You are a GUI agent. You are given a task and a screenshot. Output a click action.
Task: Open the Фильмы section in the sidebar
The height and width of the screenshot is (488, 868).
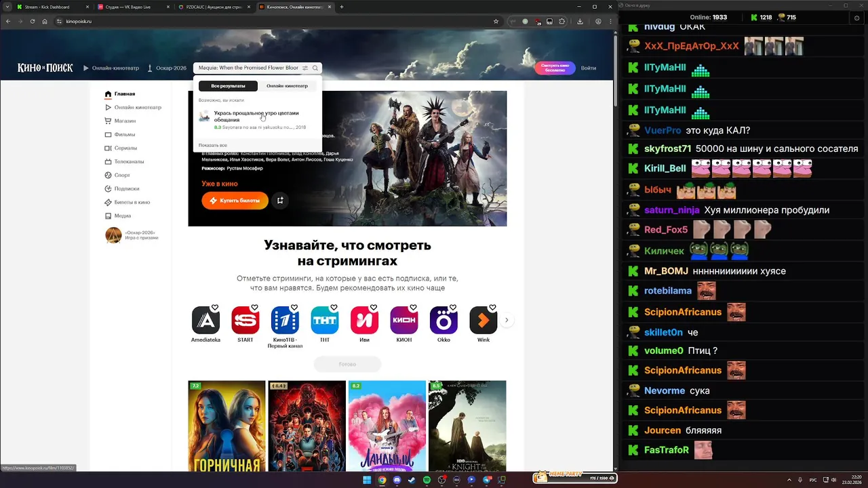(120, 134)
